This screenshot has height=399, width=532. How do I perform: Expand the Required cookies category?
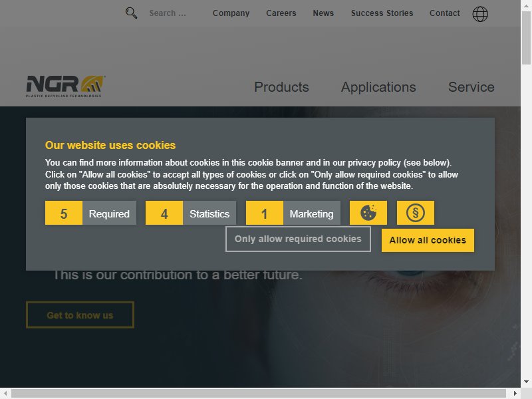90,213
